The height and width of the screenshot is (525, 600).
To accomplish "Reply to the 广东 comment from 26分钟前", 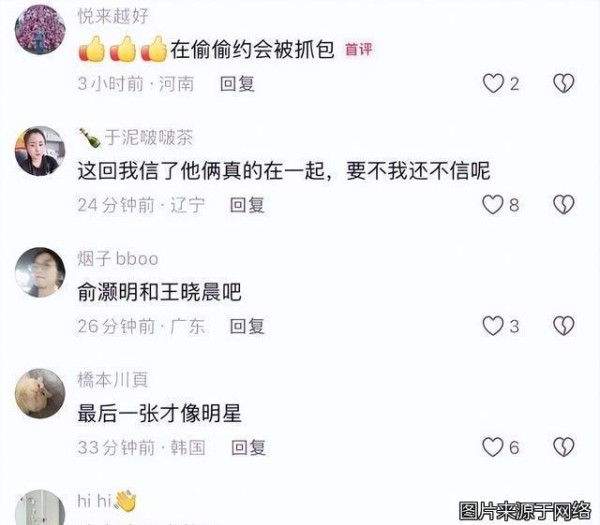I will (x=247, y=326).
